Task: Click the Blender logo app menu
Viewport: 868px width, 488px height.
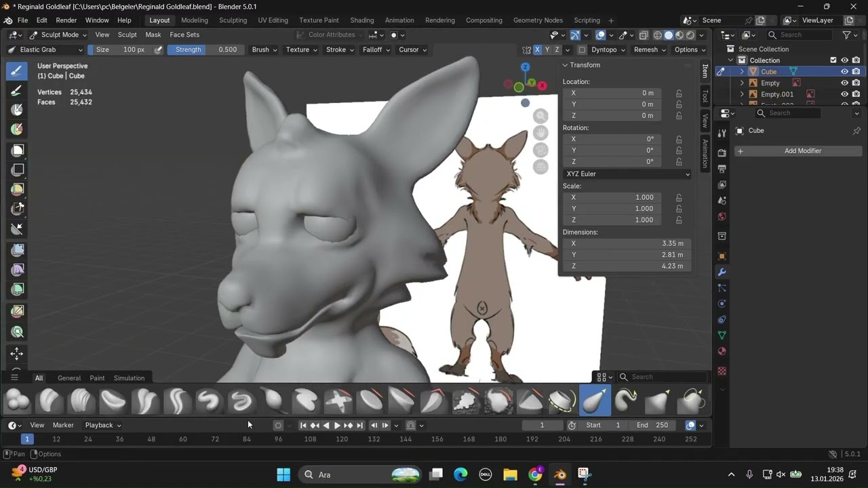Action: click(x=8, y=20)
